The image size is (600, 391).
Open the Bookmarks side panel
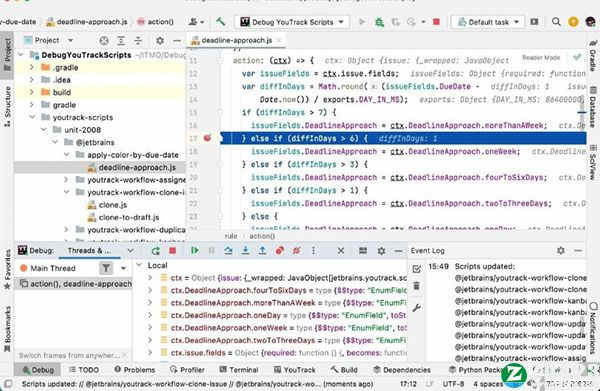coord(7,328)
